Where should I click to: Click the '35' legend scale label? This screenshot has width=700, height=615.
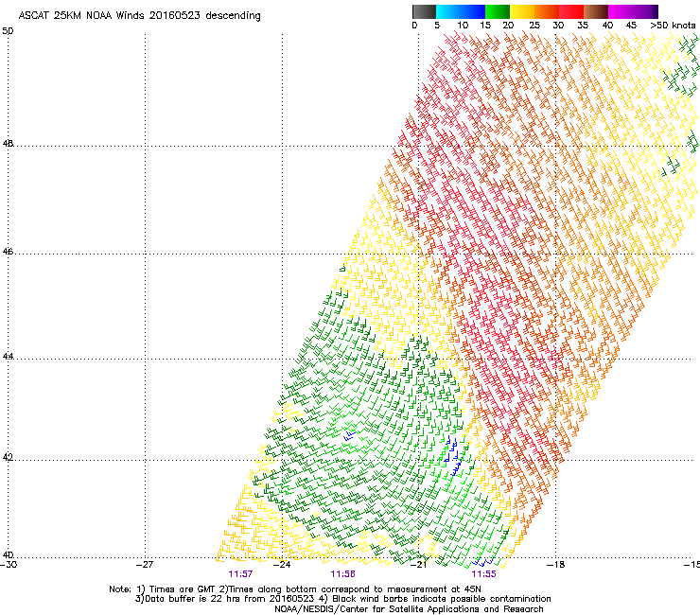tap(583, 26)
